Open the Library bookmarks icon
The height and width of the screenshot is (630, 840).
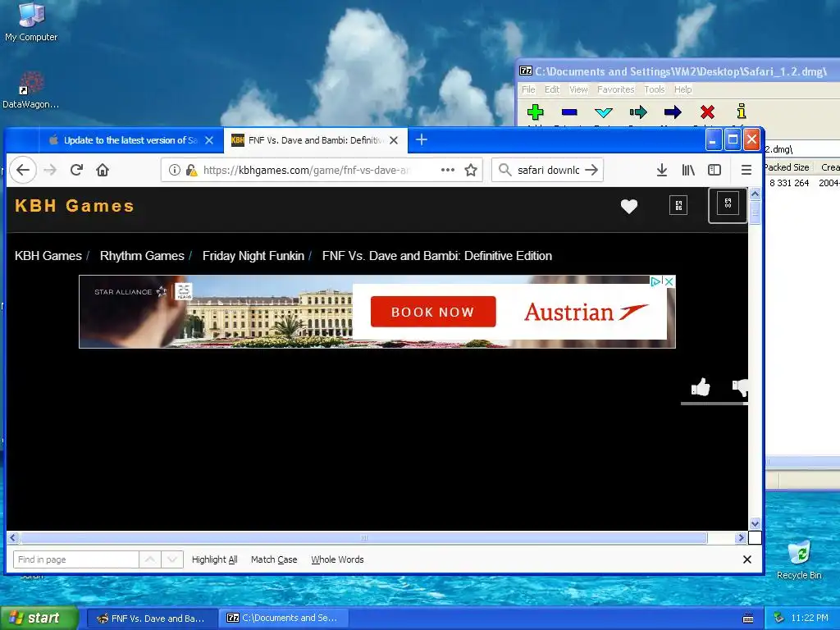[688, 170]
